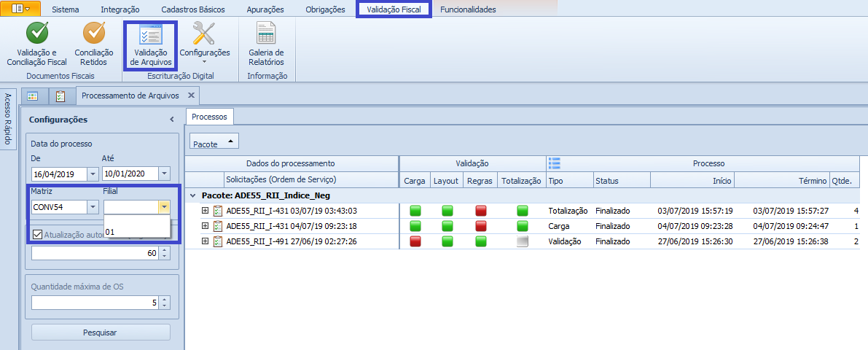Open the Matriz dropdown arrow
The height and width of the screenshot is (350, 868).
(x=93, y=207)
